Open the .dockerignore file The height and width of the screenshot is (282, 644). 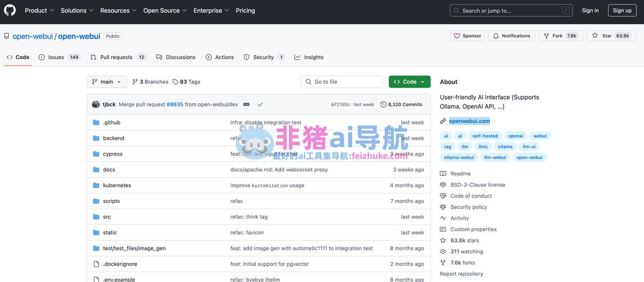tap(120, 264)
